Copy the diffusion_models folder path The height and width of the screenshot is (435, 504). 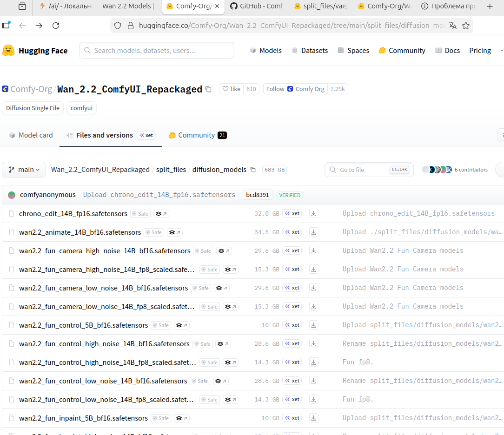(x=253, y=170)
